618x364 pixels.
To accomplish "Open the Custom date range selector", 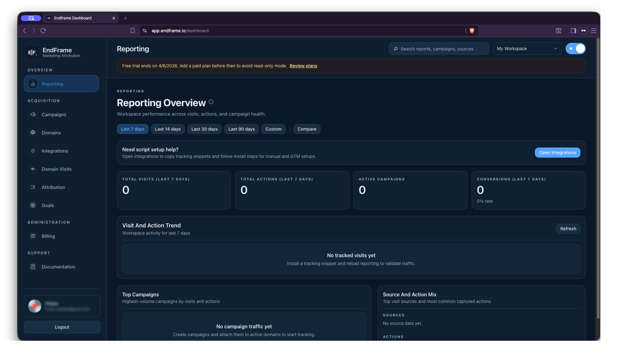I will (x=273, y=129).
